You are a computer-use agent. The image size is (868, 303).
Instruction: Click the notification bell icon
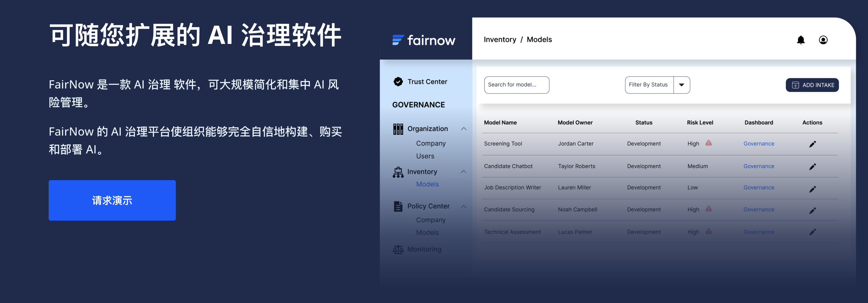[x=801, y=40]
